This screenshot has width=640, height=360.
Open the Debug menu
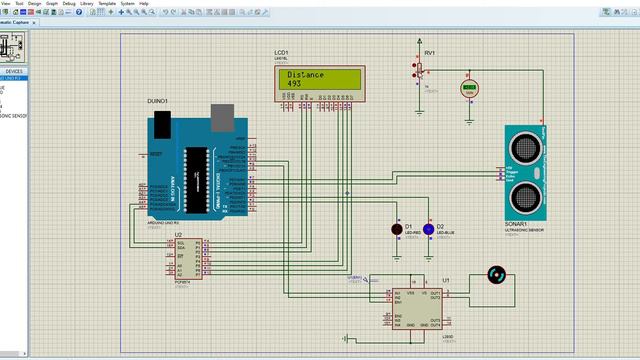(69, 3)
